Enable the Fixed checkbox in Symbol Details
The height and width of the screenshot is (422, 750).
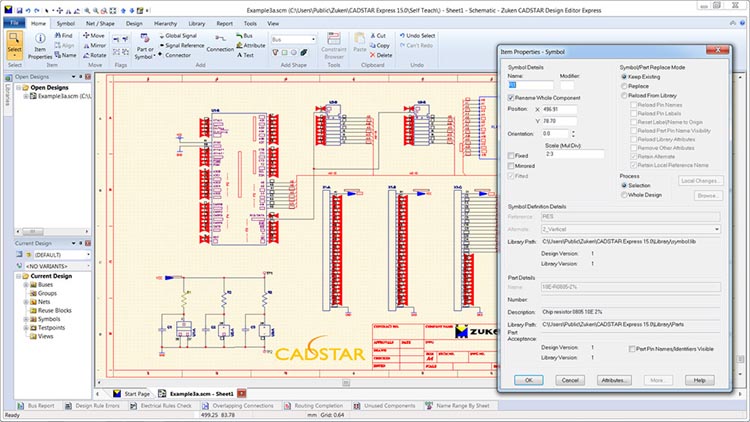[511, 155]
